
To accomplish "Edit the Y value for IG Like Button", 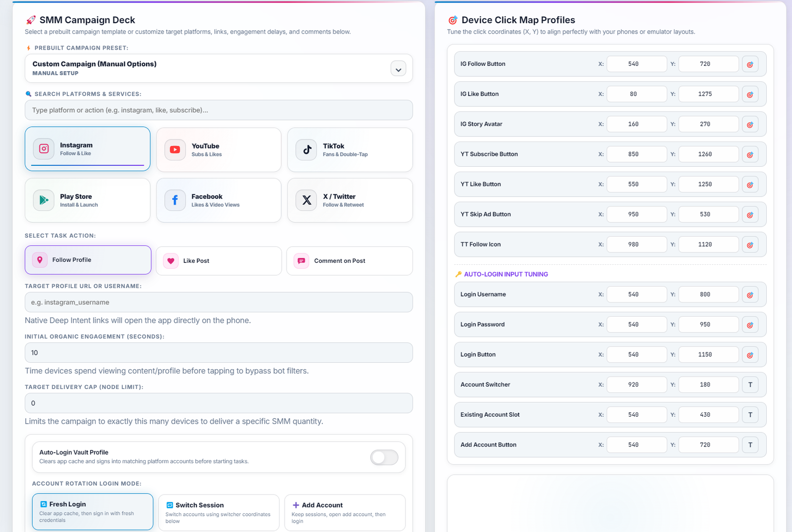I will [708, 94].
